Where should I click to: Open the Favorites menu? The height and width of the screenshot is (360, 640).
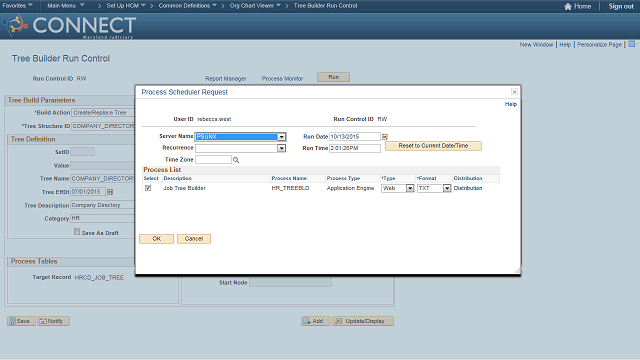tap(18, 6)
